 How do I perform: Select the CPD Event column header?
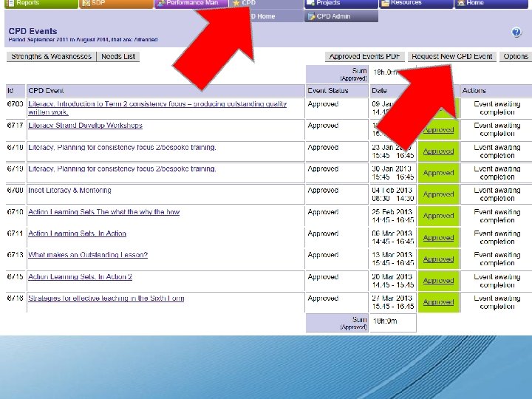[x=166, y=91]
